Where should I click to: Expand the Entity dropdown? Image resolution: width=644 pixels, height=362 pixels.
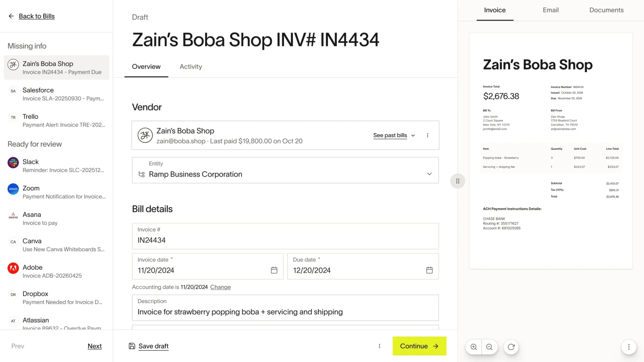pyautogui.click(x=429, y=174)
